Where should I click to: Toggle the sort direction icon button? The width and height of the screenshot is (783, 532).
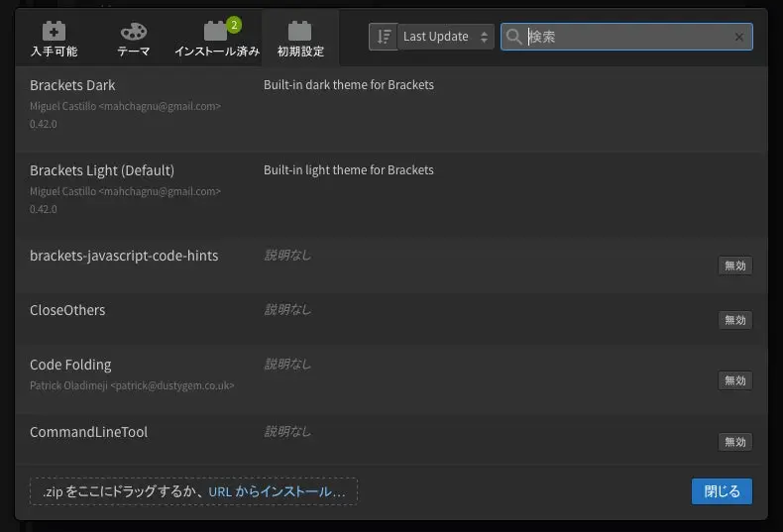point(383,37)
